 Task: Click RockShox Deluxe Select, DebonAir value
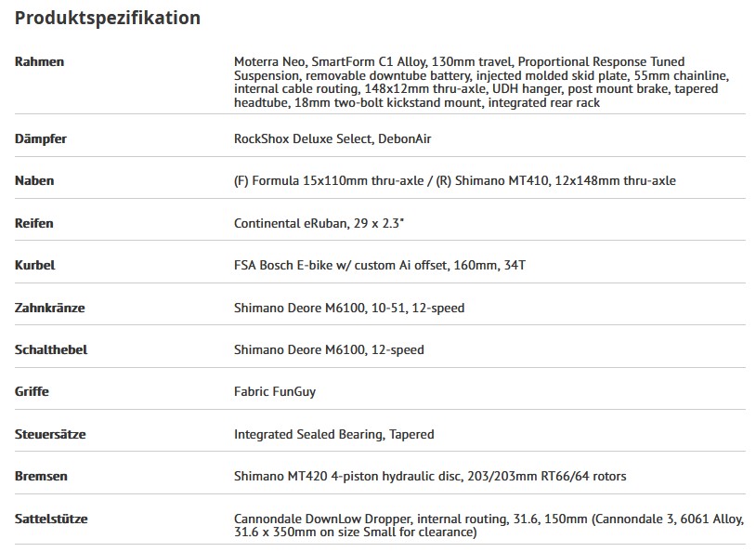pyautogui.click(x=332, y=139)
